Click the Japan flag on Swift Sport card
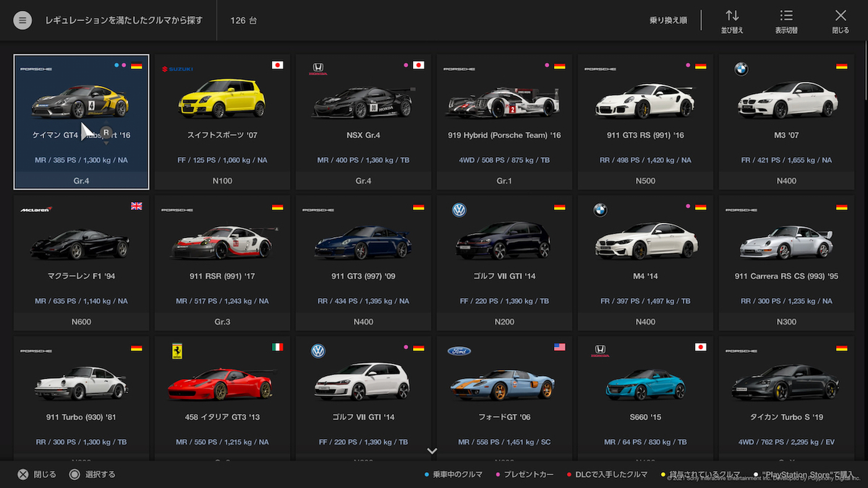868x488 pixels. pyautogui.click(x=277, y=65)
